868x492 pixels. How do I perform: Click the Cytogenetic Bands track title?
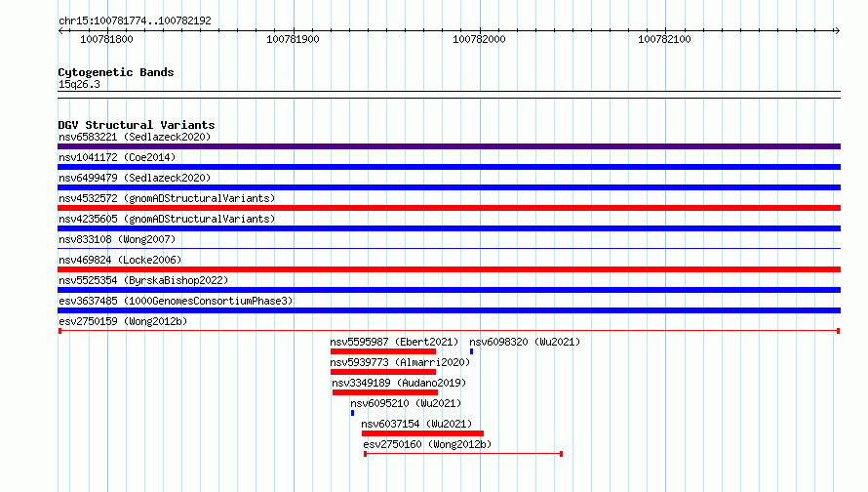pyautogui.click(x=116, y=72)
